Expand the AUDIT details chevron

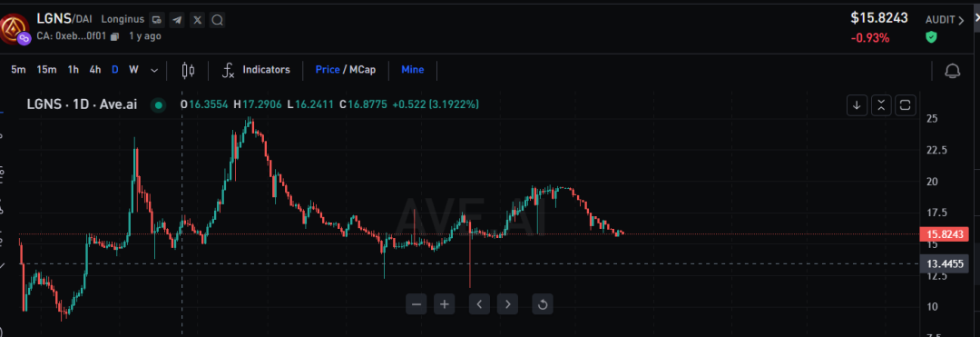(x=961, y=20)
